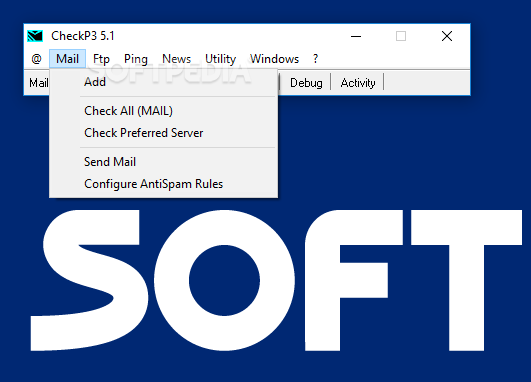
Task: Maximize the CheckP3 window
Action: [x=401, y=36]
